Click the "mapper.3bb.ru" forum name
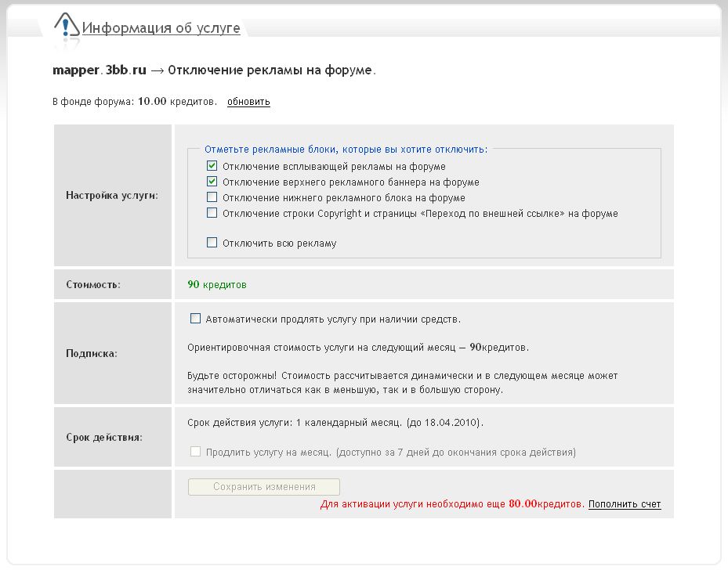Screen dimensions: 728x570 [x=100, y=70]
